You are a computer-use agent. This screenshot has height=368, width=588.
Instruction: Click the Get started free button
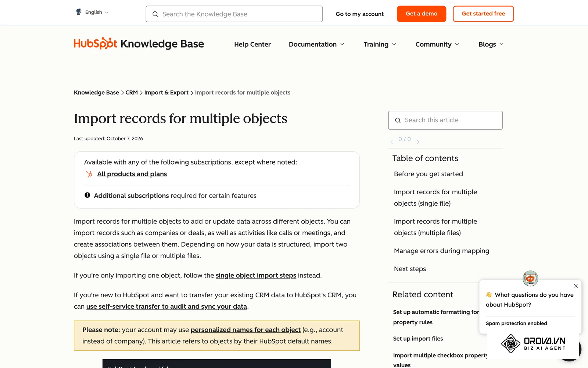coord(483,14)
